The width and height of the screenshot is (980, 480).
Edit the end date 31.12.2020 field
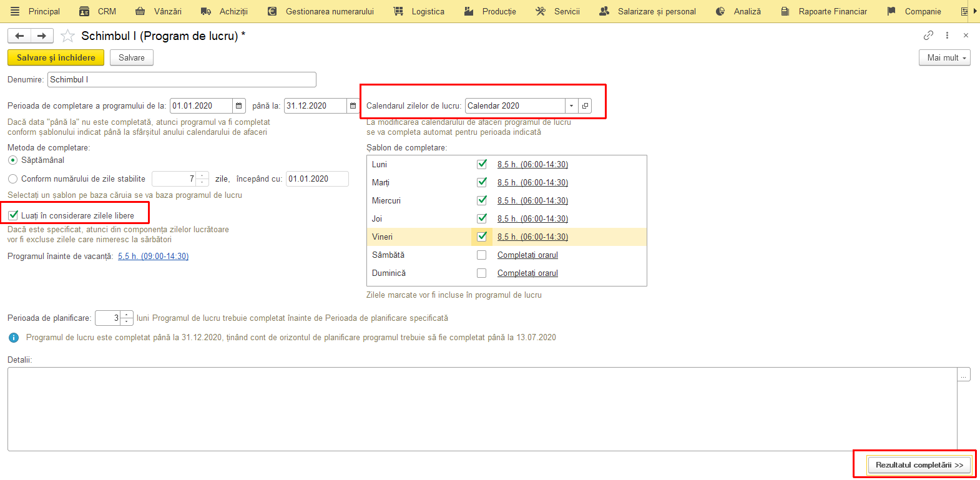coord(315,105)
